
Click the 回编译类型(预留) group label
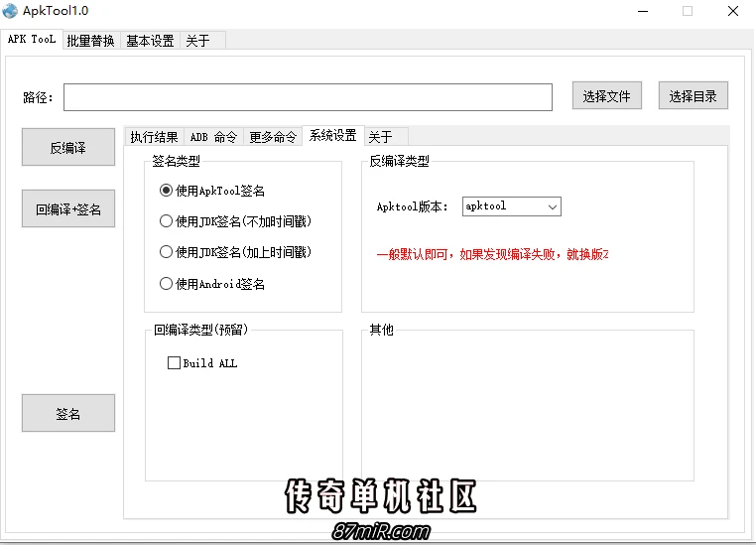[x=200, y=330]
